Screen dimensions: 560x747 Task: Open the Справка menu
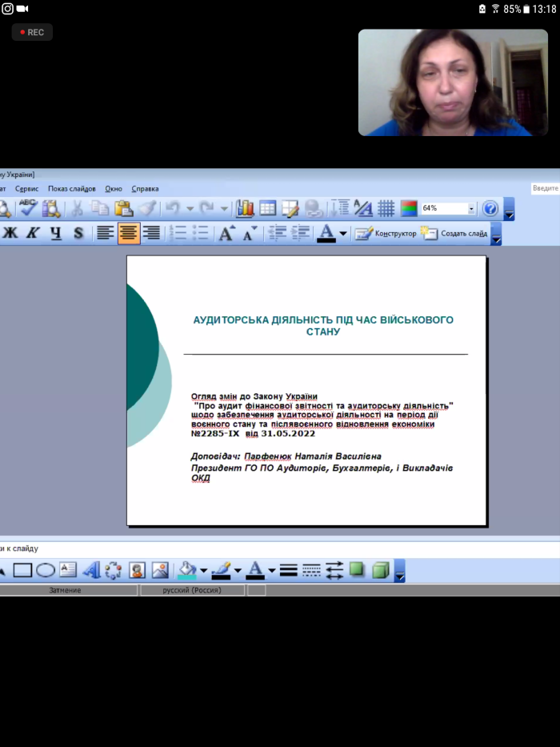point(145,189)
